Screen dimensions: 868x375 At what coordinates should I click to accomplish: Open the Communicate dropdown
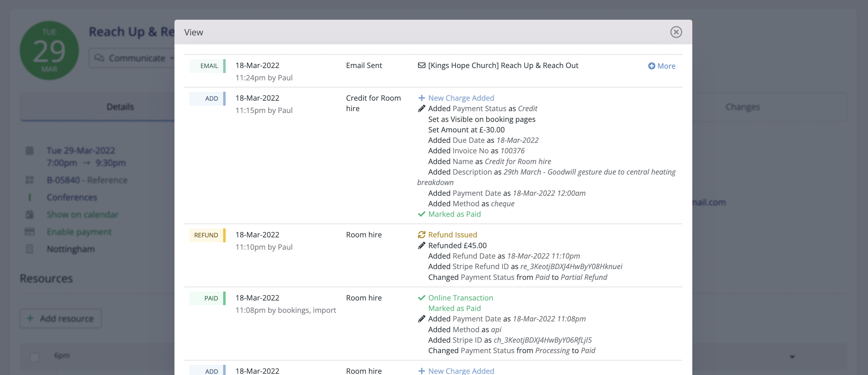pyautogui.click(x=134, y=58)
